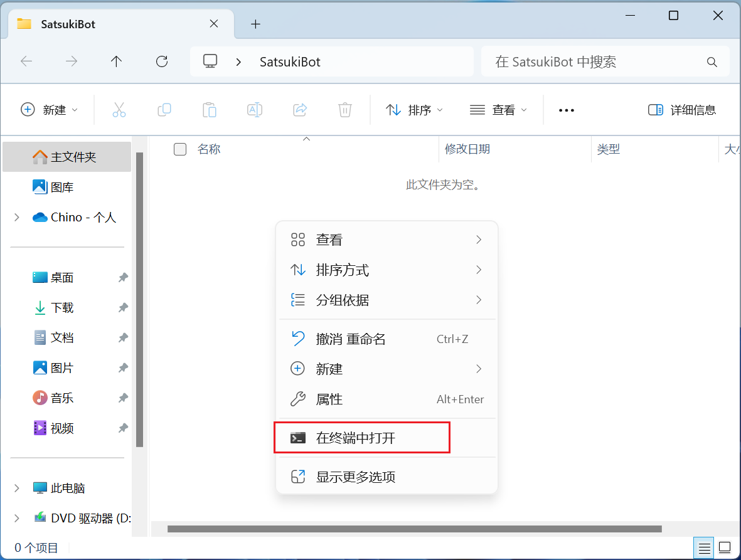
Task: Select the SatsukiBot window tab
Action: tap(121, 24)
